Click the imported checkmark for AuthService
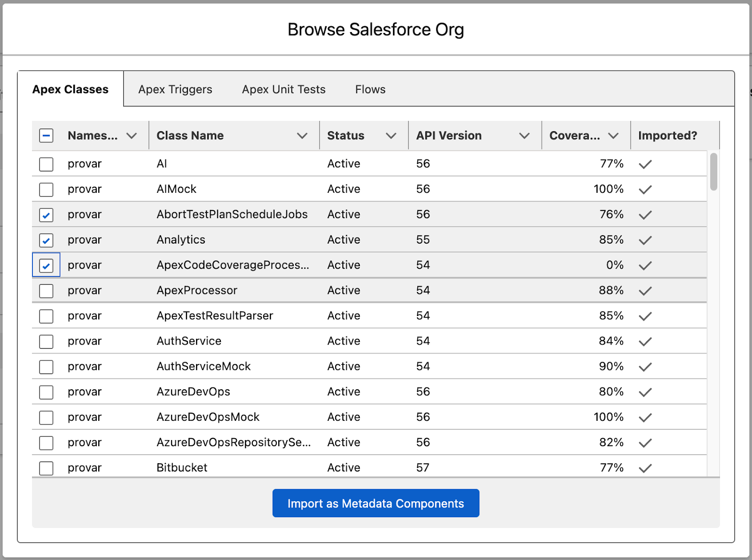The image size is (752, 560). (x=645, y=342)
